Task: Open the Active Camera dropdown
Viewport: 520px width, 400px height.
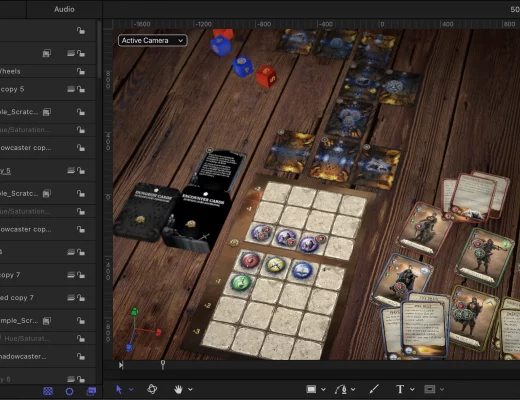Action: click(152, 40)
